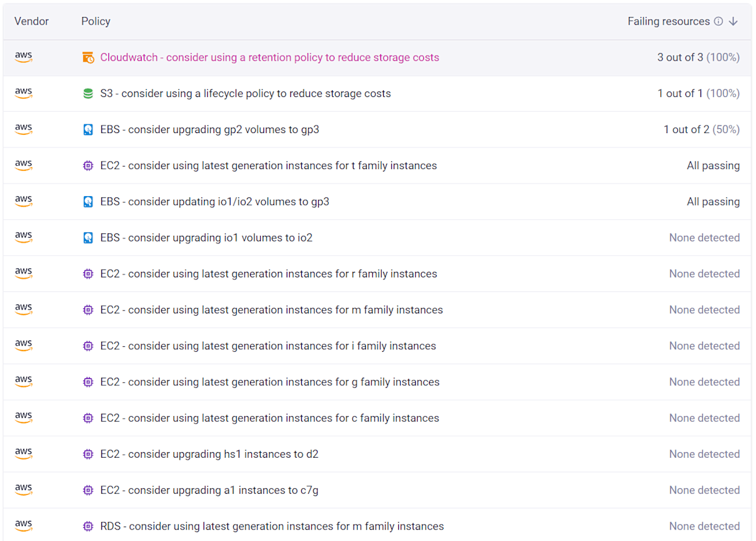Click 'None detected' in the io1 to io2 row

[704, 238]
